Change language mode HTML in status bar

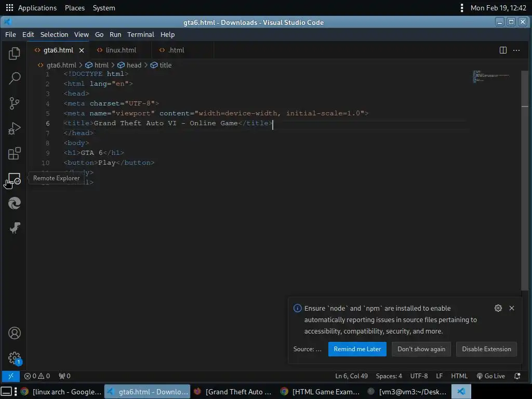click(x=459, y=376)
